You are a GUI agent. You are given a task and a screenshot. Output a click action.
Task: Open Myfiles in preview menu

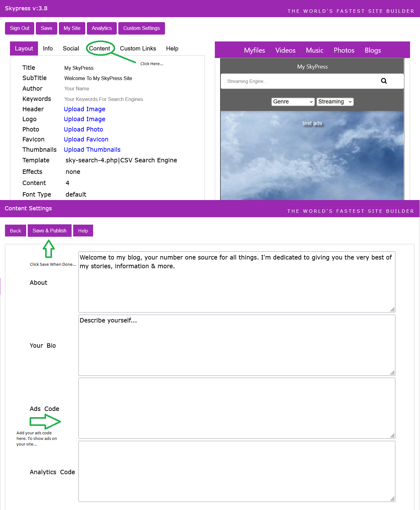click(254, 50)
